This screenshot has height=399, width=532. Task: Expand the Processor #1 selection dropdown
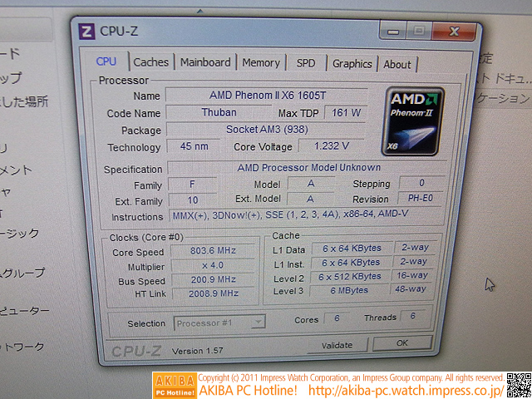tap(219, 323)
